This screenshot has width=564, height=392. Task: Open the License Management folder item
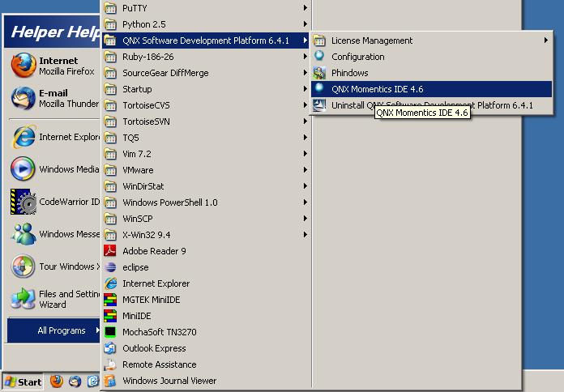tap(431, 40)
